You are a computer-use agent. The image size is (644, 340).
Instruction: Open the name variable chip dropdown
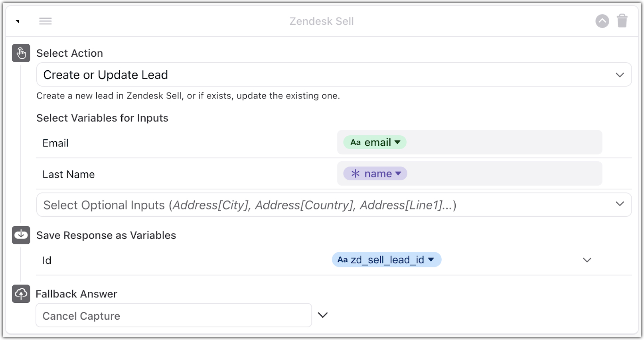pos(398,174)
